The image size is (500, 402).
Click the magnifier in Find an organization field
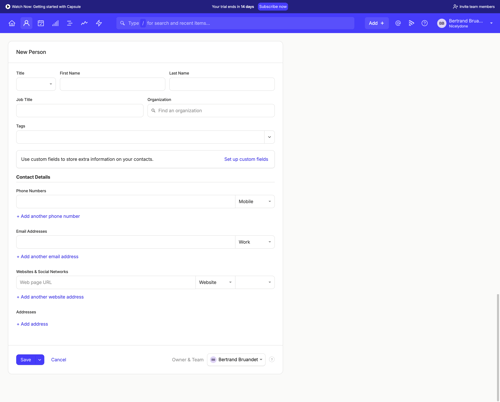153,110
